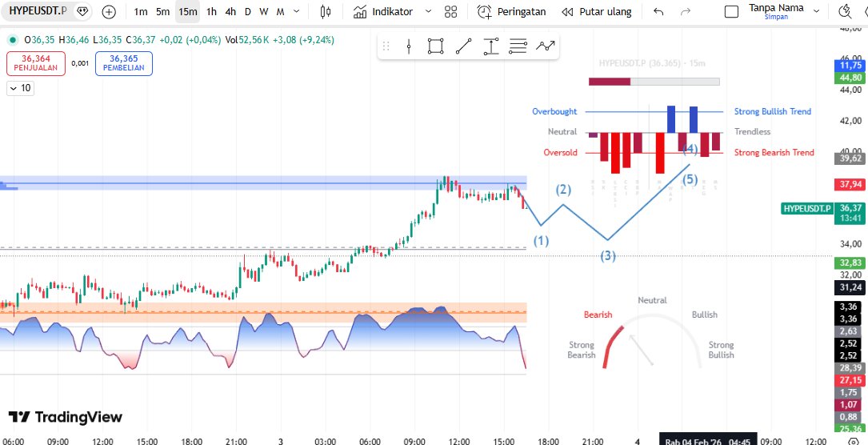Click the 39,62 gray price label

[x=850, y=158]
